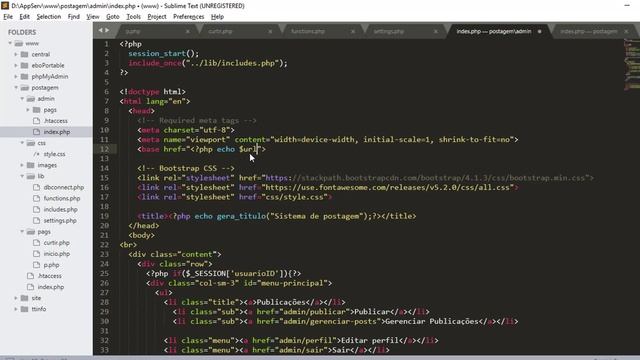This screenshot has width=640, height=360.
Task: Click the tab scroll left arrow
Action: (100, 30)
